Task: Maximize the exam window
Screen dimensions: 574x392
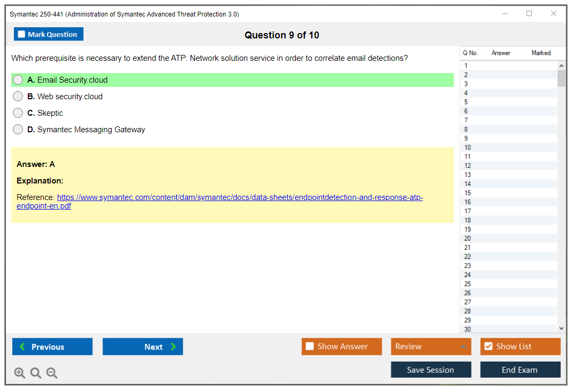Action: click(x=529, y=14)
